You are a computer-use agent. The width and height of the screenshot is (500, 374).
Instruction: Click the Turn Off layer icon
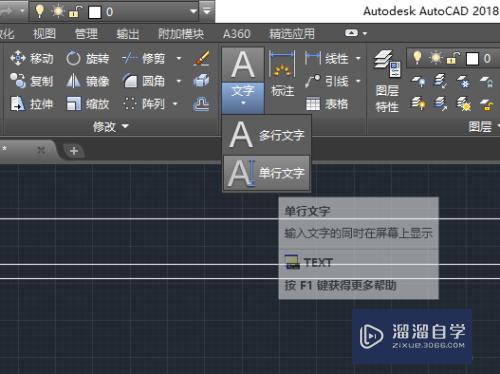click(418, 81)
